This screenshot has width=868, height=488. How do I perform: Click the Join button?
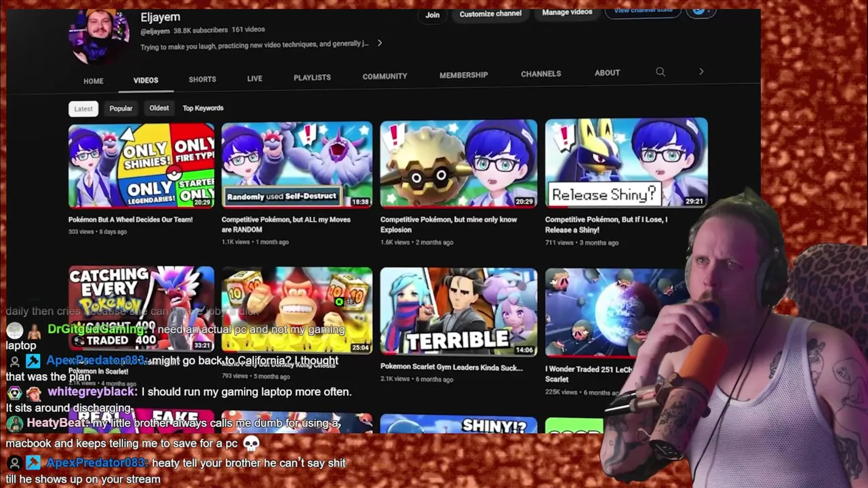pyautogui.click(x=433, y=15)
